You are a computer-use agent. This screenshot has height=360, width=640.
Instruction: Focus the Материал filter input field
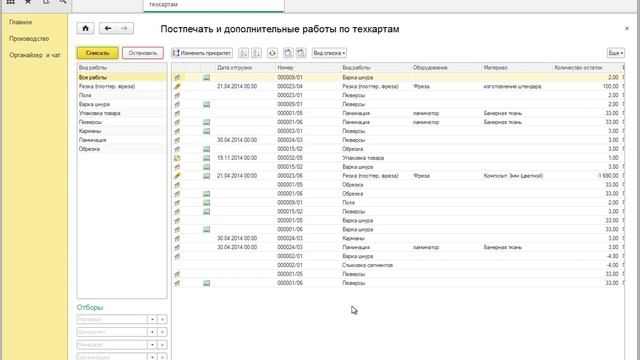(112, 320)
